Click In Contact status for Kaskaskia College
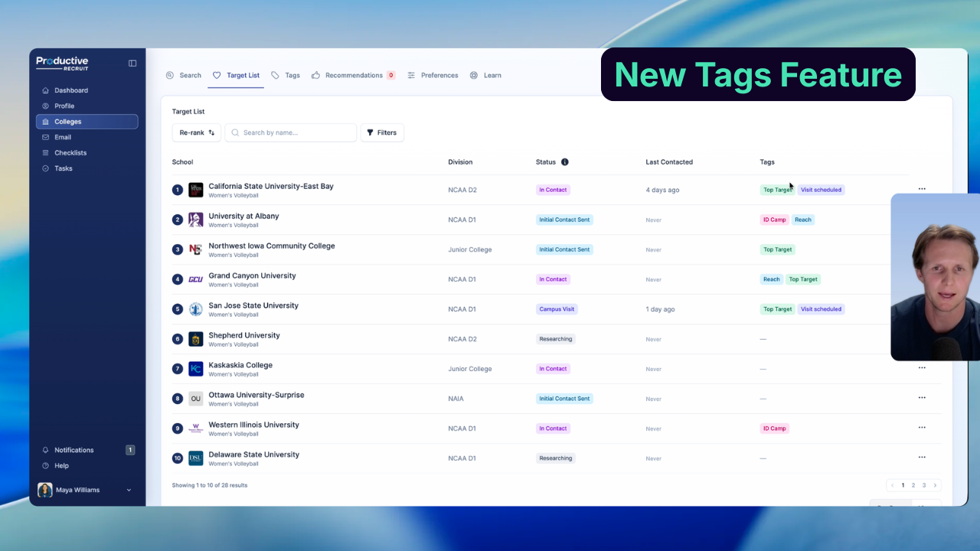Viewport: 980px width, 551px height. (x=553, y=369)
